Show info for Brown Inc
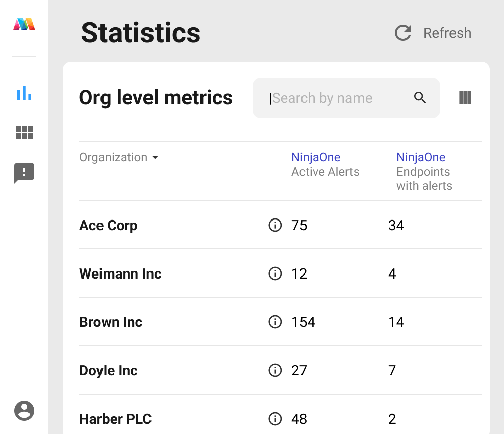Image resolution: width=504 pixels, height=439 pixels. click(275, 322)
